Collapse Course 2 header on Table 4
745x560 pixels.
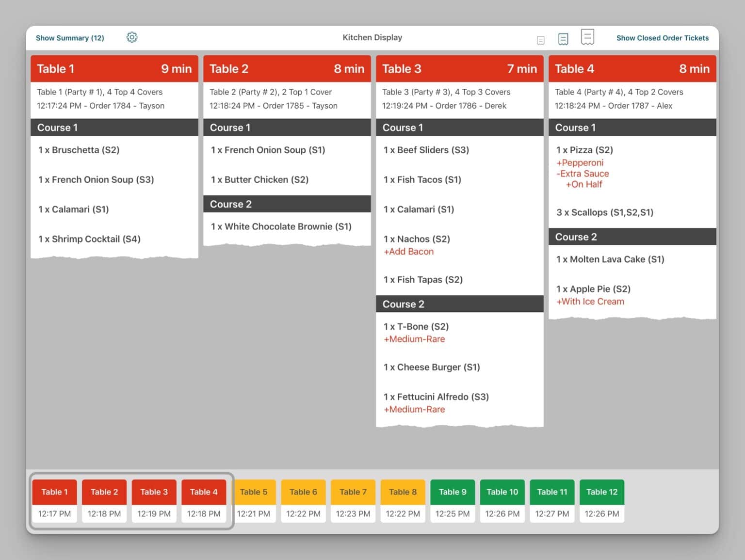(x=632, y=237)
